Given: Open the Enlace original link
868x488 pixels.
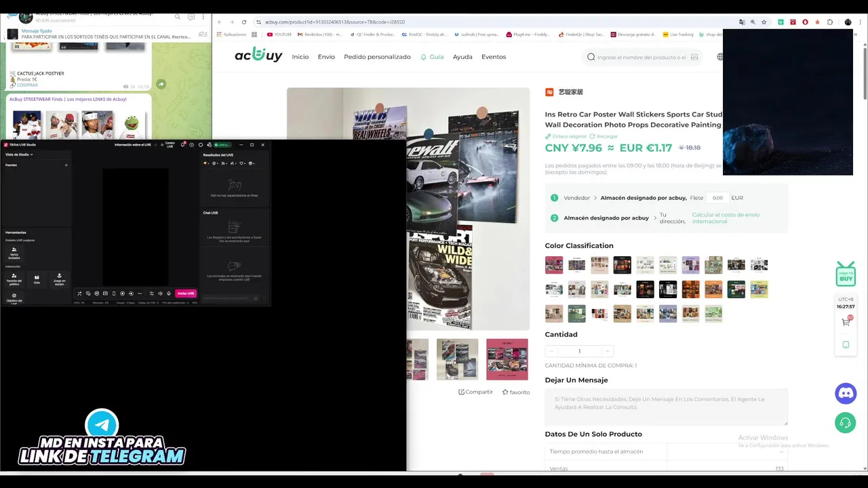Looking at the screenshot, I should 566,136.
